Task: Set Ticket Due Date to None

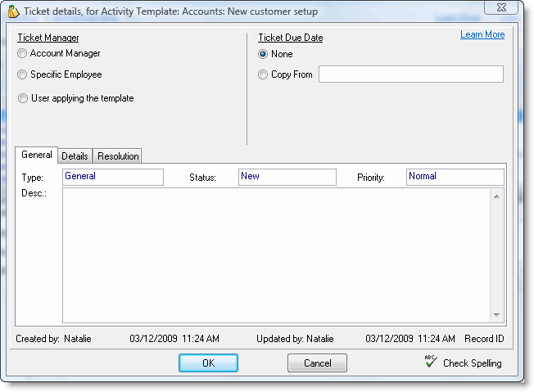Action: 263,55
